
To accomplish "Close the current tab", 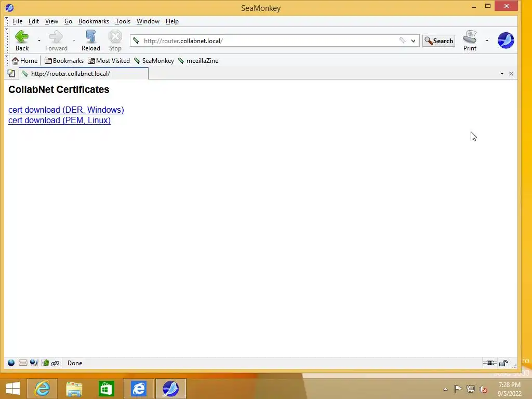I will [x=511, y=74].
